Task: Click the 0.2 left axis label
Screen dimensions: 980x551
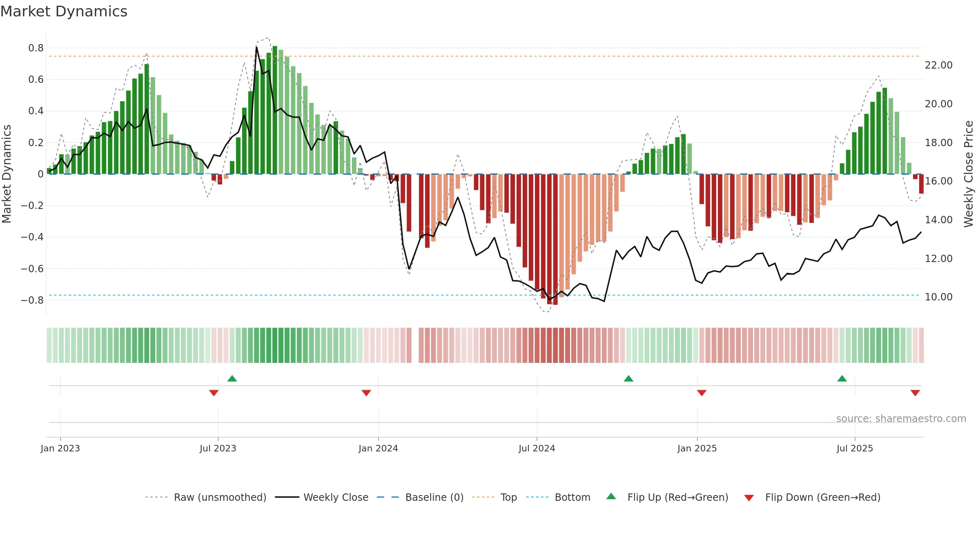Action: tap(36, 143)
